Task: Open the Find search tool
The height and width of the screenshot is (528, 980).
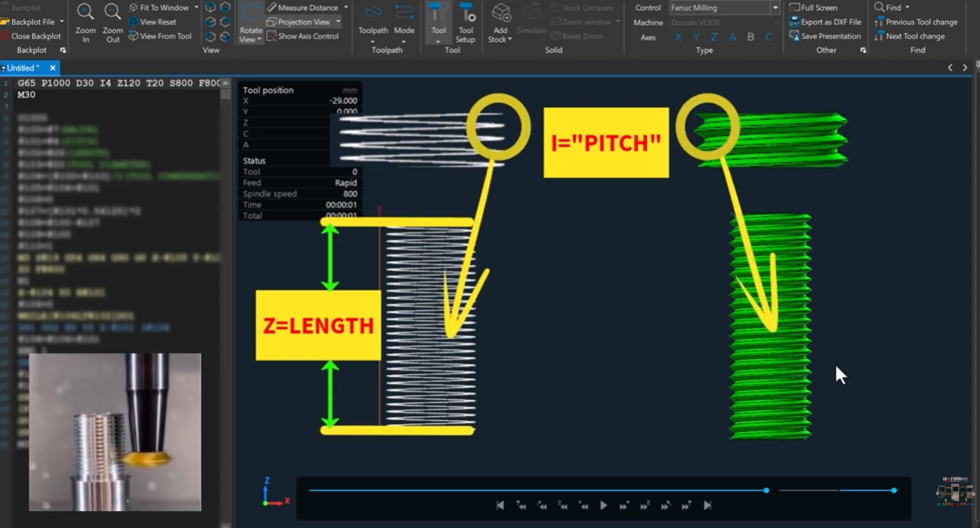Action: [887, 7]
